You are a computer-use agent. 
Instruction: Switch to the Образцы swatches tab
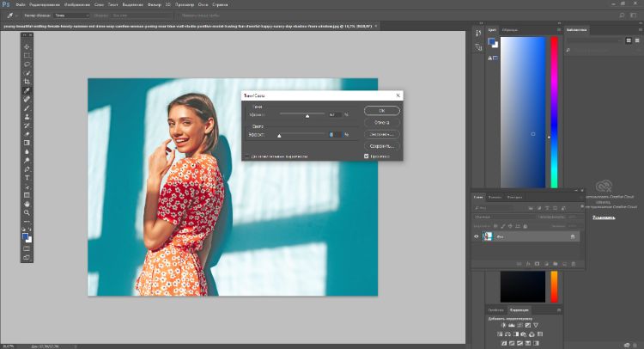pyautogui.click(x=509, y=30)
